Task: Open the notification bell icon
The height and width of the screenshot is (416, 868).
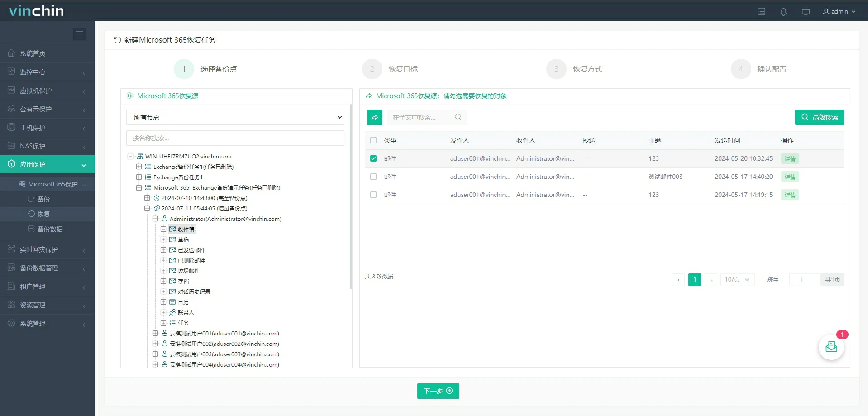Action: 783,12
